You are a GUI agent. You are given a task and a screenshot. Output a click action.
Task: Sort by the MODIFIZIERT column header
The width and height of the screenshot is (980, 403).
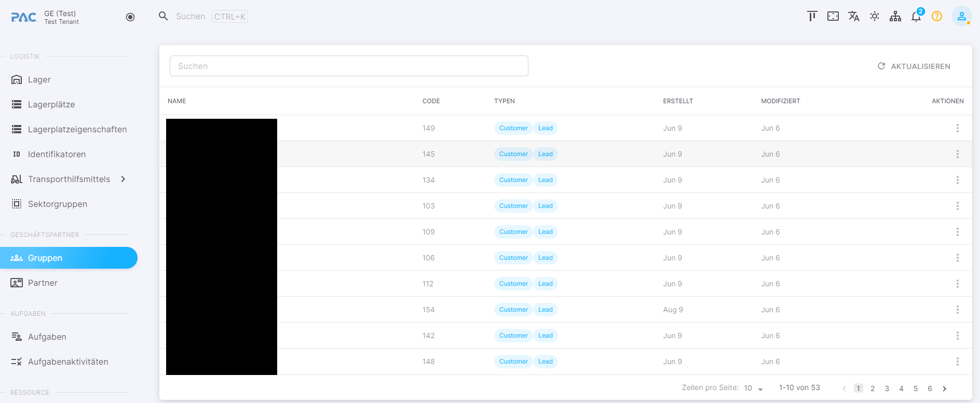781,101
